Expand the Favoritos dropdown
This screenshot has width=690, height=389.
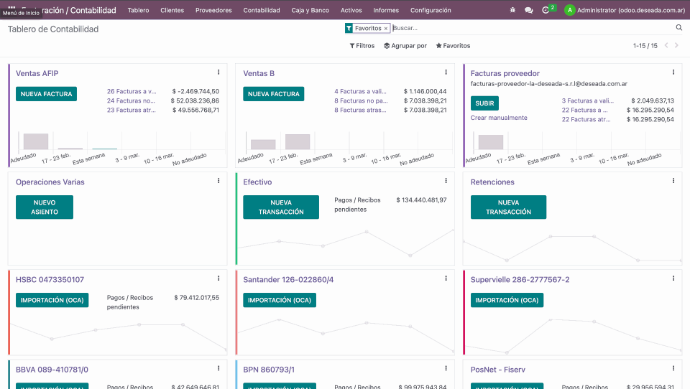click(x=453, y=46)
